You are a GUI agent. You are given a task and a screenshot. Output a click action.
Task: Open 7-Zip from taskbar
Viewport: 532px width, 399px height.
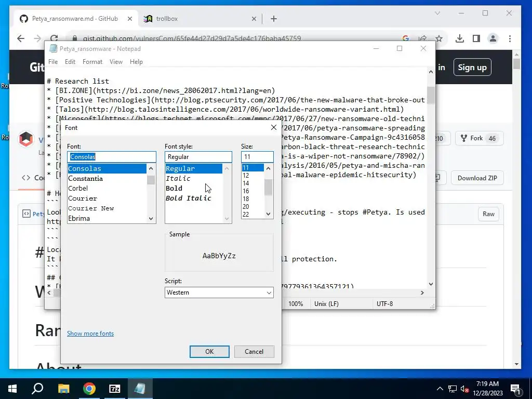(x=115, y=389)
